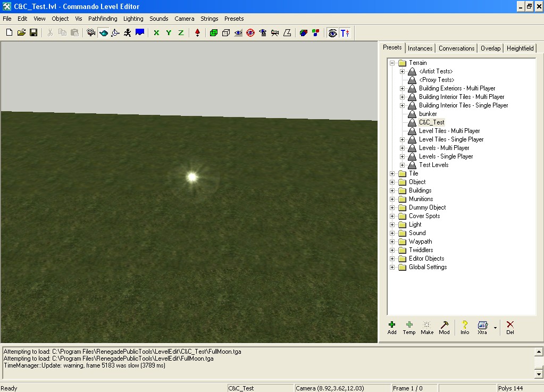Click the green plus Add preset icon
The height and width of the screenshot is (392, 544).
[x=392, y=327]
